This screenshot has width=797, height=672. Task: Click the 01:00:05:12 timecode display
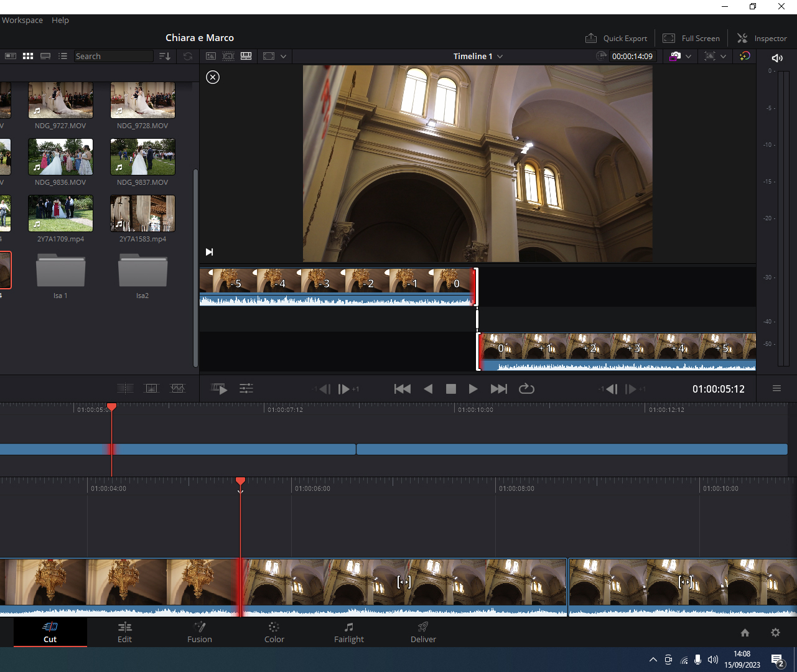(x=719, y=389)
